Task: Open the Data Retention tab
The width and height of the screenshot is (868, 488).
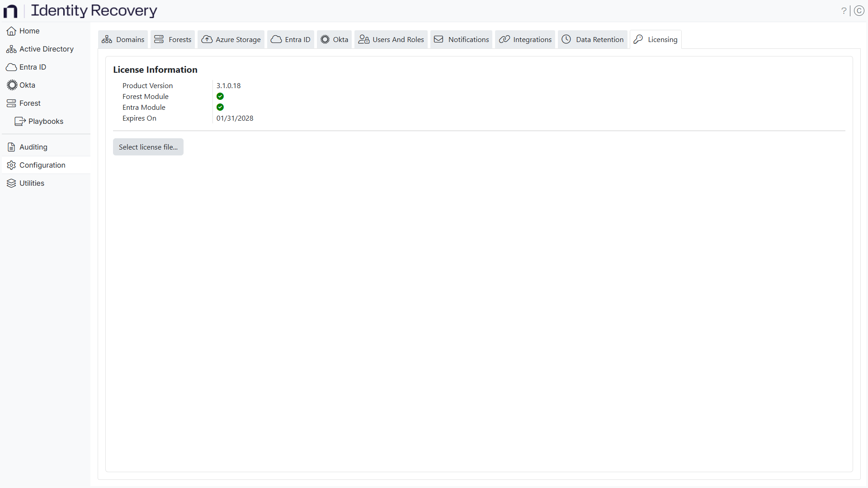Action: point(592,39)
